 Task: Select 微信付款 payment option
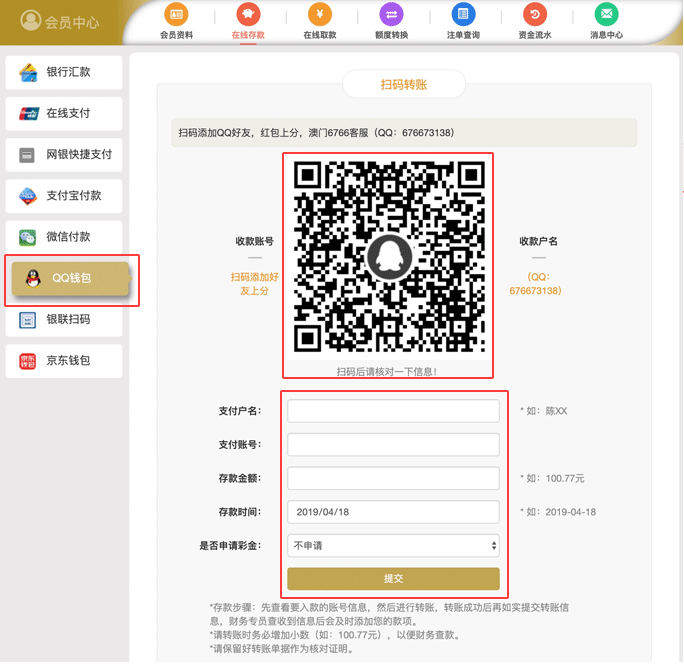point(64,237)
